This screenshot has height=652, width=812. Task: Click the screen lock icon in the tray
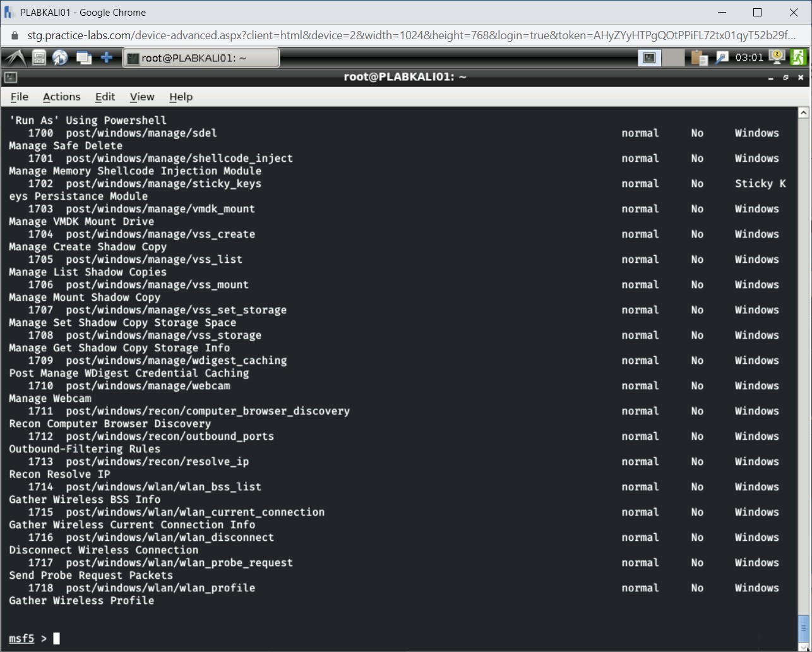[x=775, y=57]
